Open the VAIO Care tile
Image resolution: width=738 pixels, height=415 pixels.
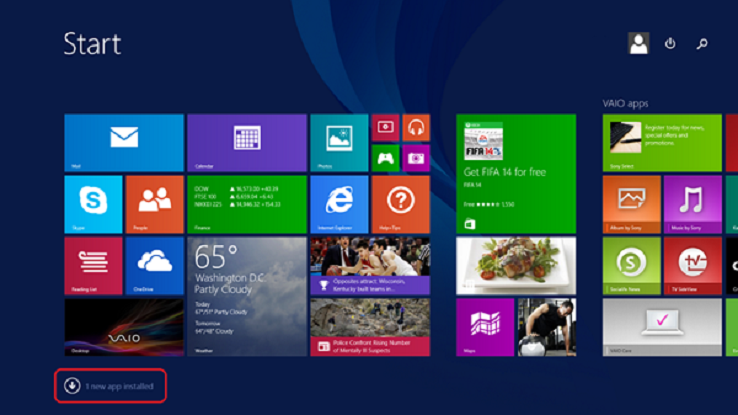point(662,327)
